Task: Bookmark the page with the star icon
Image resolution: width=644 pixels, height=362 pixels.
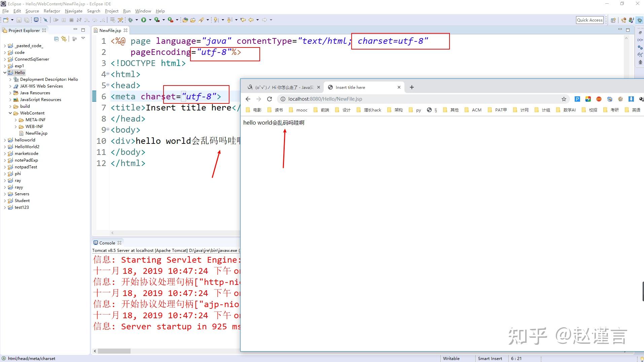Action: (x=564, y=99)
